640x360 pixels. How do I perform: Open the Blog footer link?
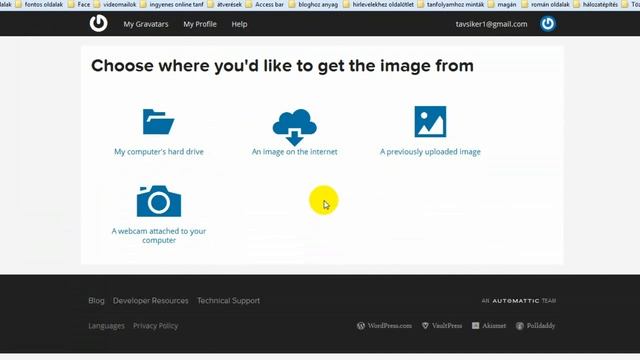click(x=96, y=301)
